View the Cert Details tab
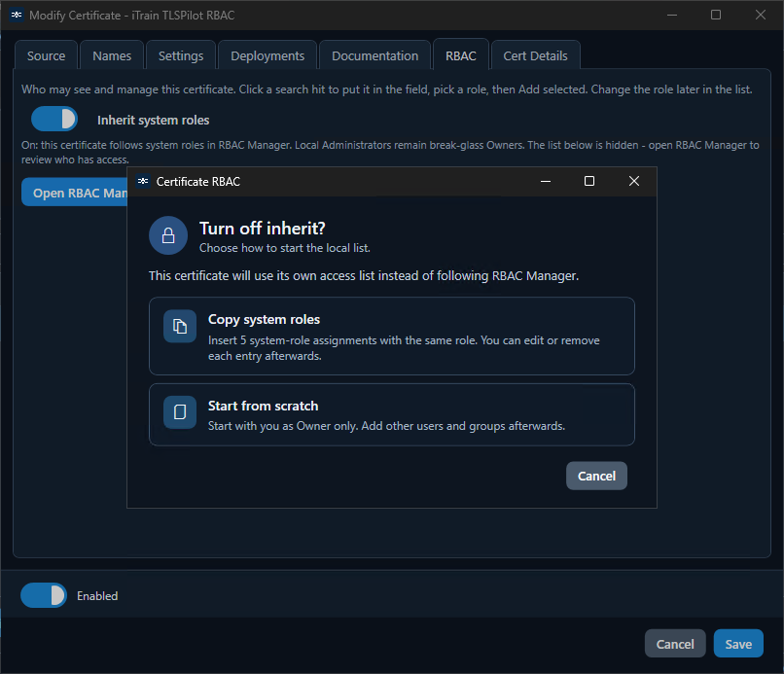The height and width of the screenshot is (674, 784). point(536,55)
